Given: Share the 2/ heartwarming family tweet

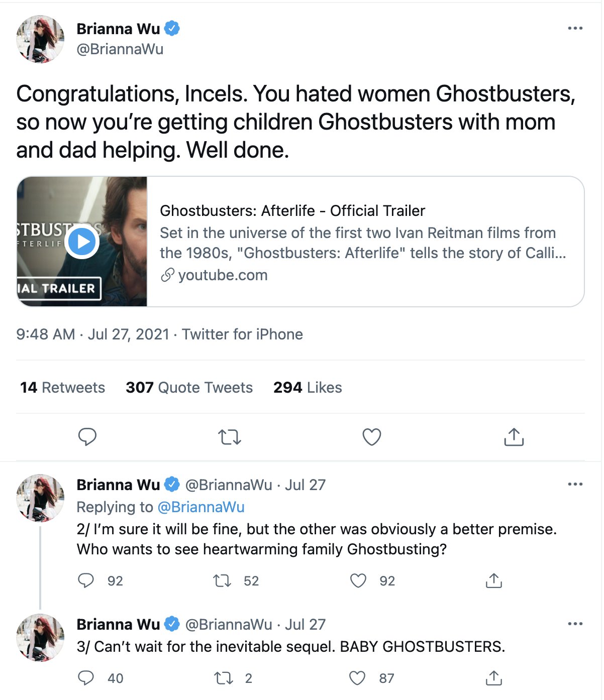Looking at the screenshot, I should (494, 580).
